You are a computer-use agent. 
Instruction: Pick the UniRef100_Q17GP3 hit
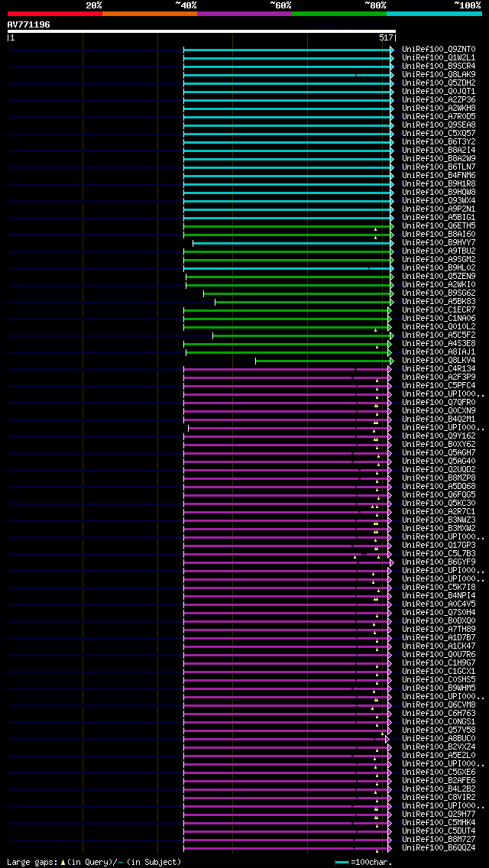pos(439,546)
